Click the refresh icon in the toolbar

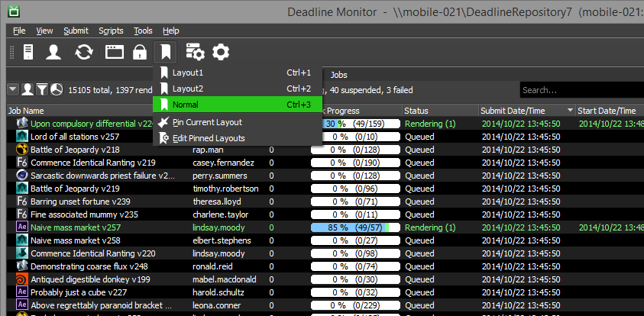click(83, 52)
